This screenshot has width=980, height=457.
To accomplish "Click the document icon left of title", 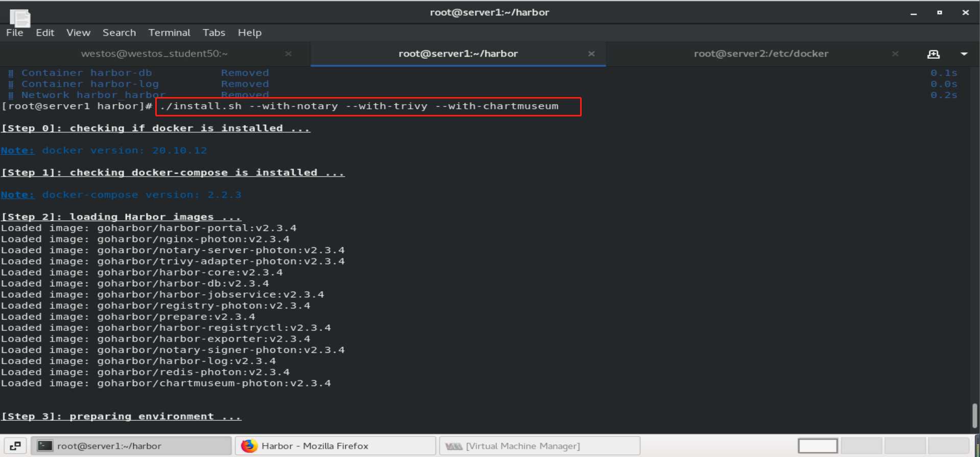I will point(20,18).
